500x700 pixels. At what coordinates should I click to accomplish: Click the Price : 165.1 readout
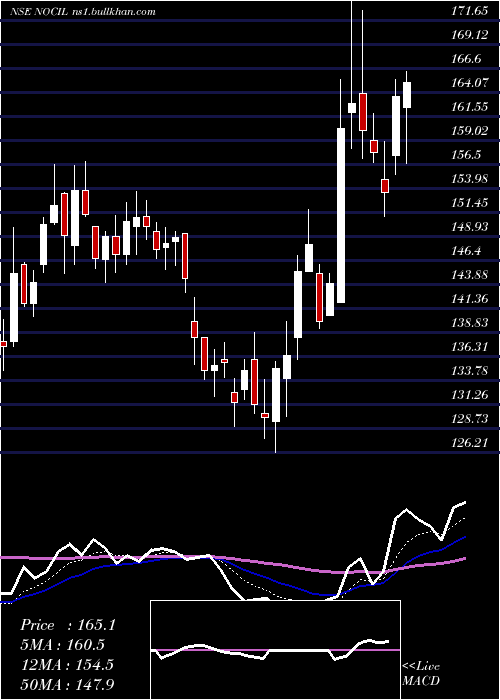pos(68,625)
